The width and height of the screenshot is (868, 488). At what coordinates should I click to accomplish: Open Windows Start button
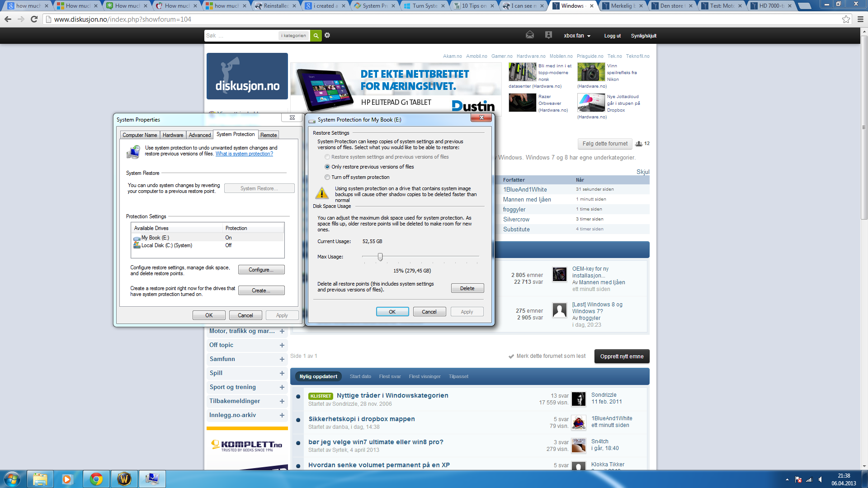point(12,479)
